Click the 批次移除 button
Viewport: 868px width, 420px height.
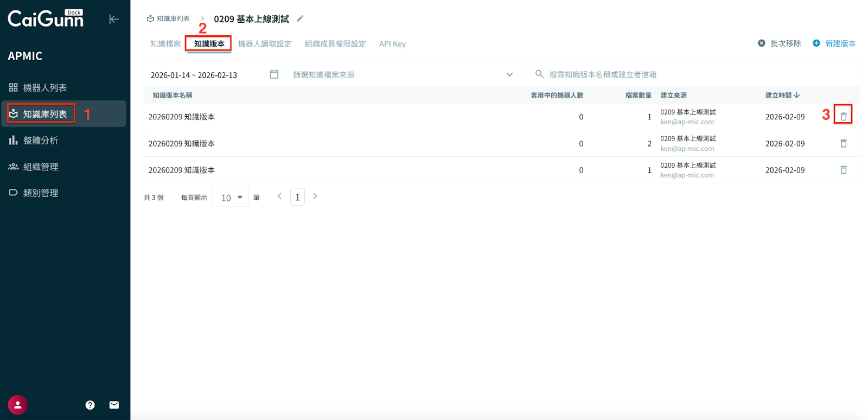[x=780, y=43]
